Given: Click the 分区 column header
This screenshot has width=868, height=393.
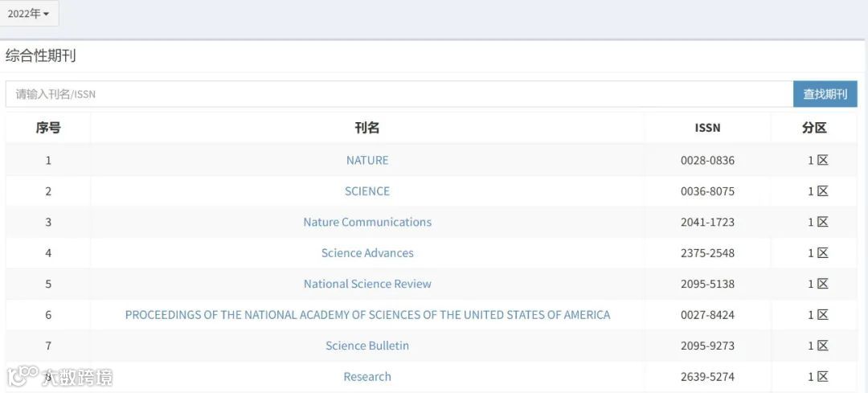Looking at the screenshot, I should click(814, 128).
